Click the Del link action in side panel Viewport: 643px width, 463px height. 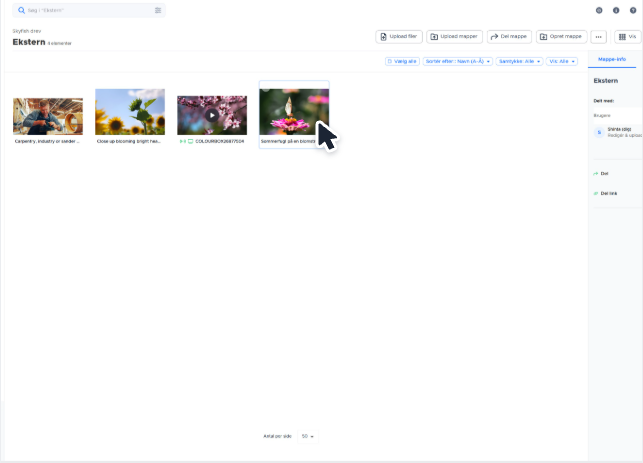pos(605,193)
